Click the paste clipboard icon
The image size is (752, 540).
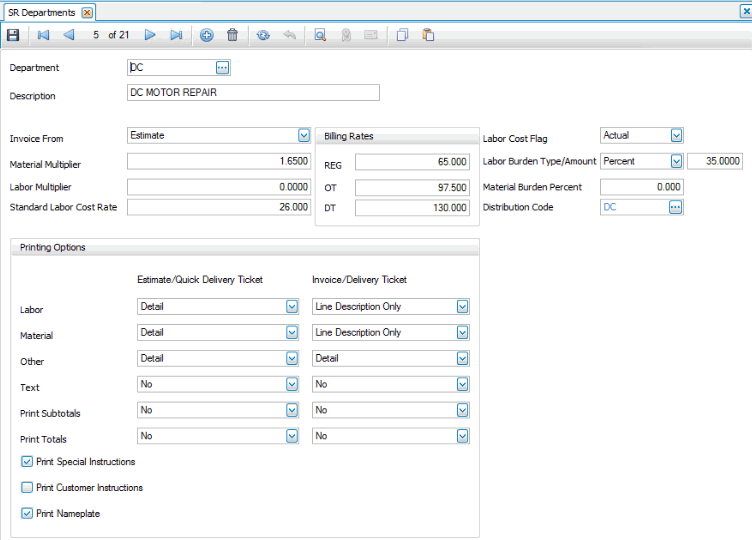point(428,35)
